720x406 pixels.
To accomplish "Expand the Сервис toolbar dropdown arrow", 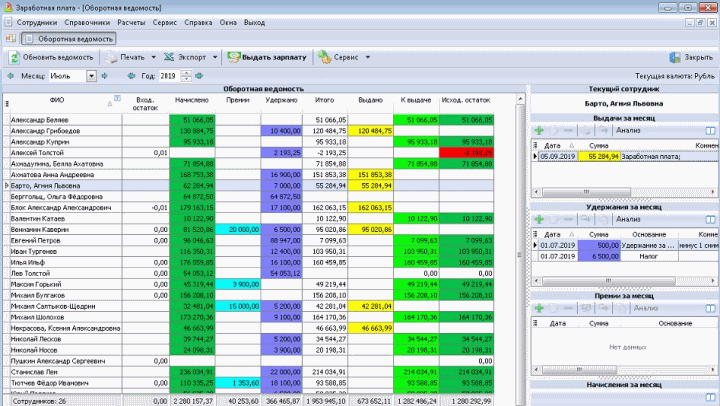I will (367, 57).
